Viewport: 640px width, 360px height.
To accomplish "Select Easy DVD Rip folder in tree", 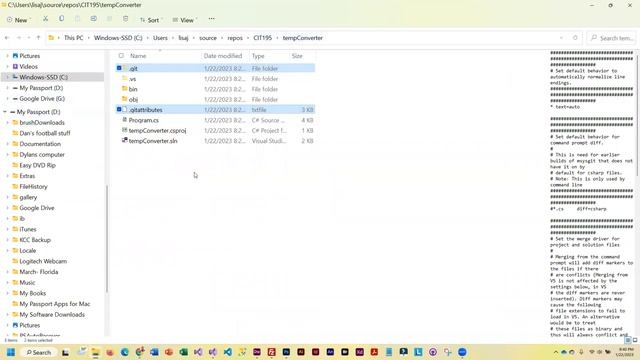I will tap(38, 165).
